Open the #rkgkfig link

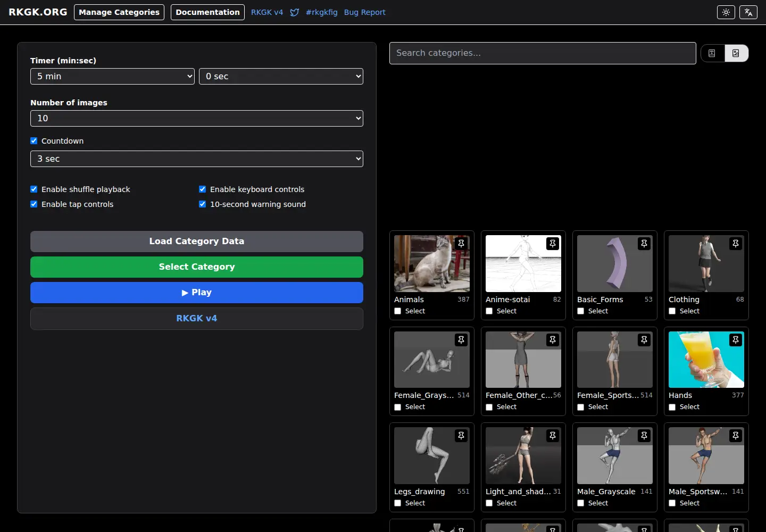click(322, 12)
